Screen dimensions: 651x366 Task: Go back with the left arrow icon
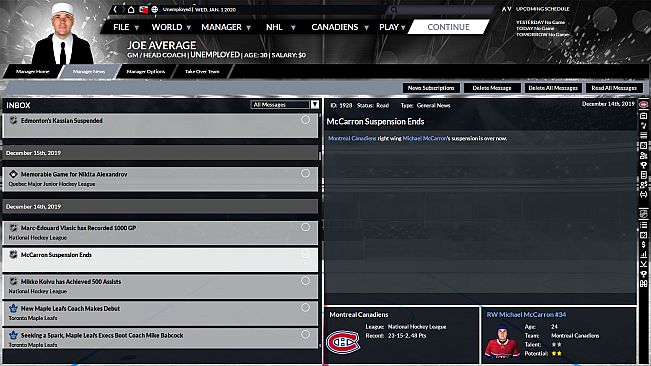[x=115, y=9]
